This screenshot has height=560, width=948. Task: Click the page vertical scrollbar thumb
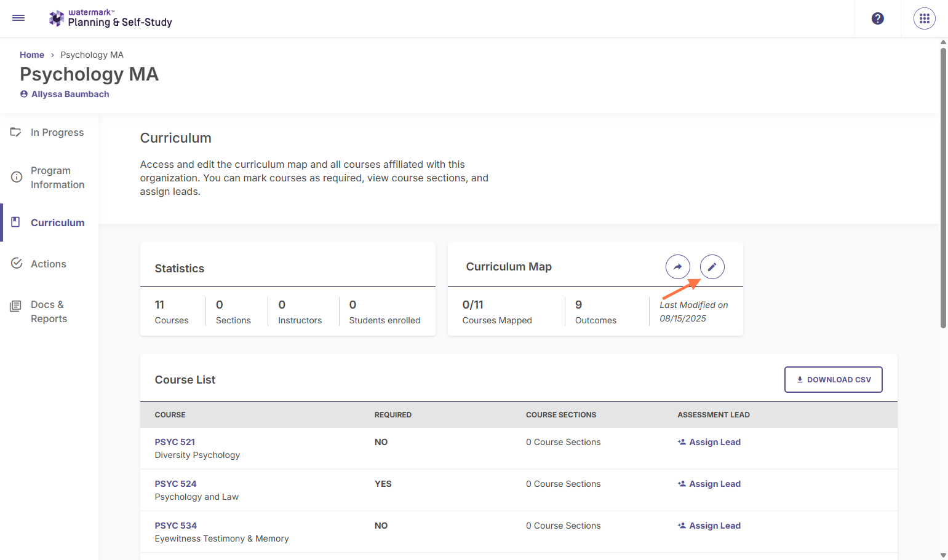943,187
